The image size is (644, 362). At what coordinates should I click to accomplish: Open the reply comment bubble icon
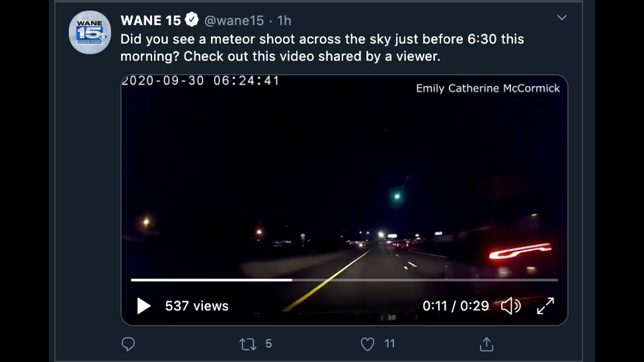(x=129, y=344)
